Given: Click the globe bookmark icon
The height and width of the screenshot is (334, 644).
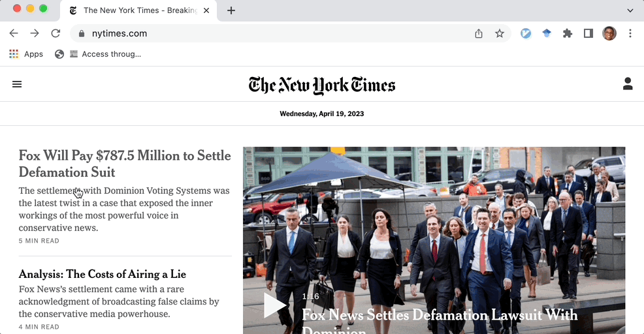Looking at the screenshot, I should point(59,54).
